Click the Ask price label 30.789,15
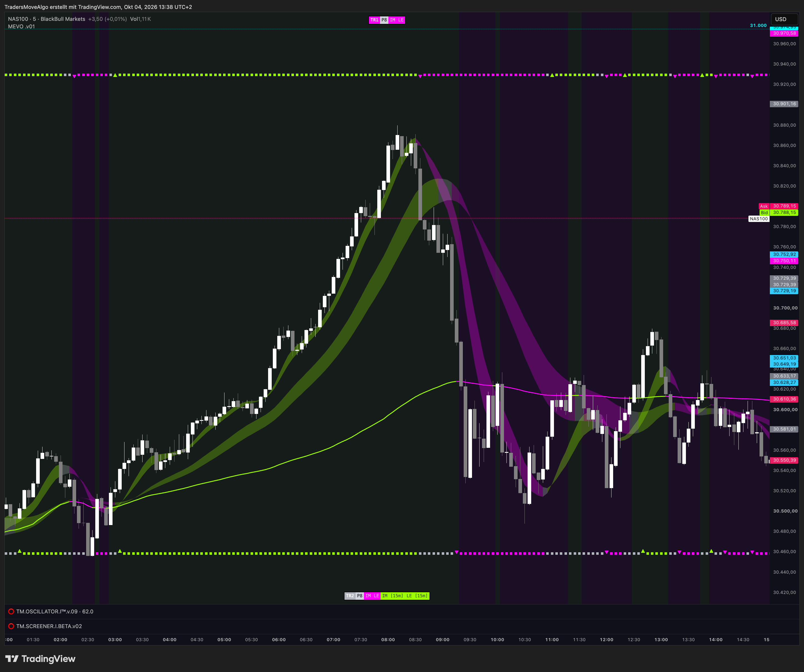The width and height of the screenshot is (804, 672). (x=784, y=206)
